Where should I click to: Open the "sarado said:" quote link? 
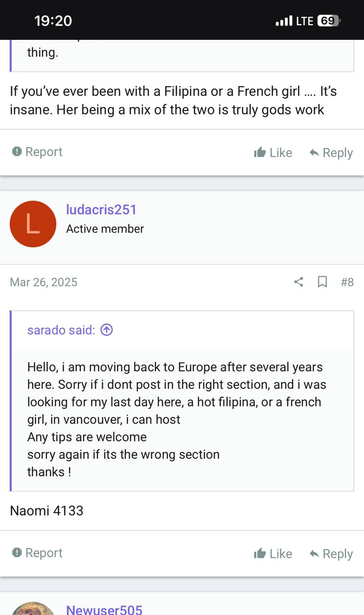coord(61,330)
